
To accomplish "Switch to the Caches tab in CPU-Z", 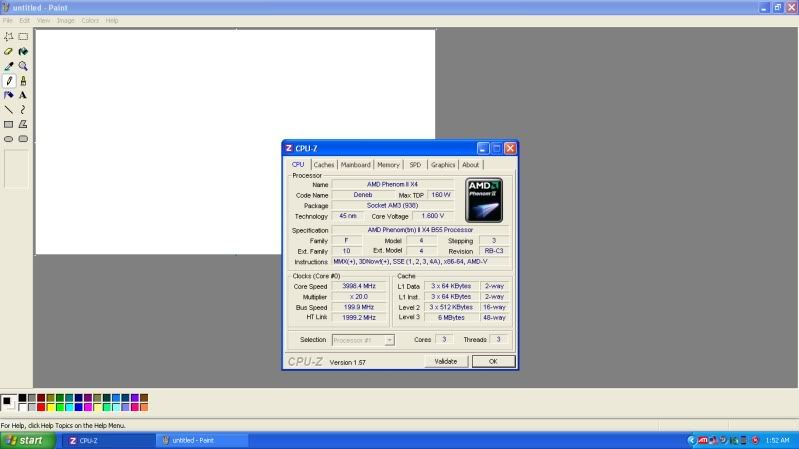I will point(324,165).
